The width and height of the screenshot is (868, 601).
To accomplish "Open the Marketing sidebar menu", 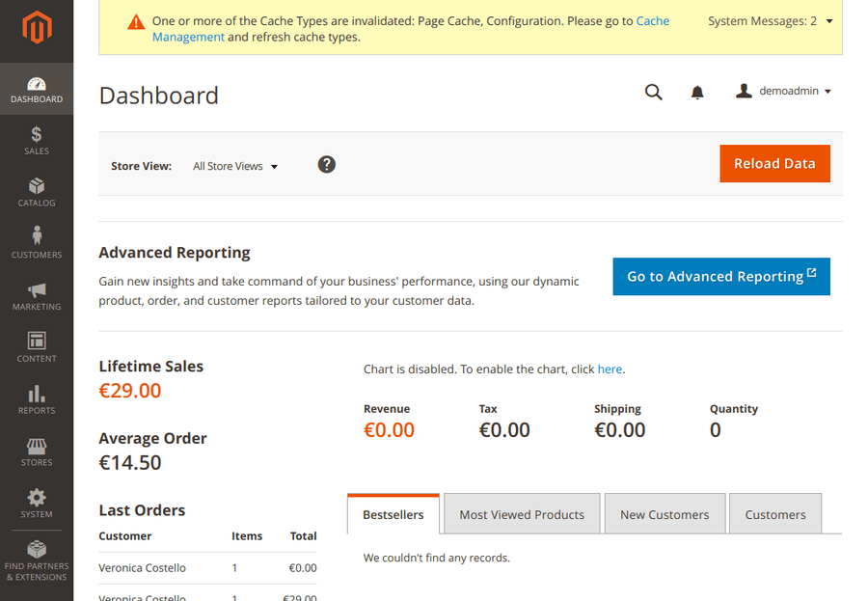I will click(x=37, y=296).
